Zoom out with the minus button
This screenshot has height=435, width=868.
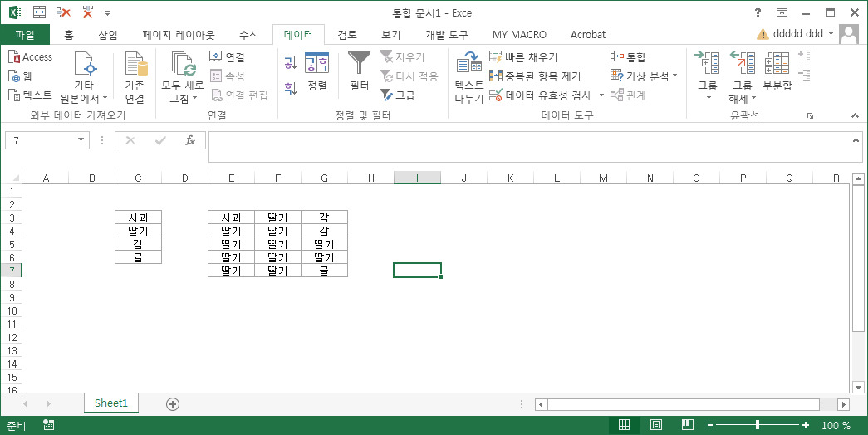coord(710,425)
